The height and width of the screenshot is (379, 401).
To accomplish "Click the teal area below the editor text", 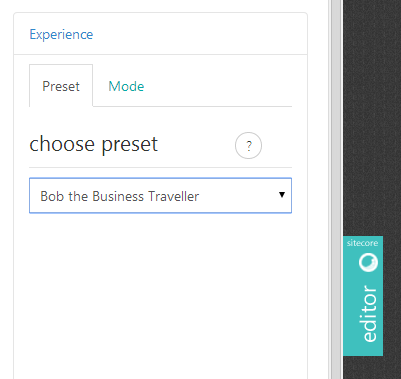I will click(363, 349).
